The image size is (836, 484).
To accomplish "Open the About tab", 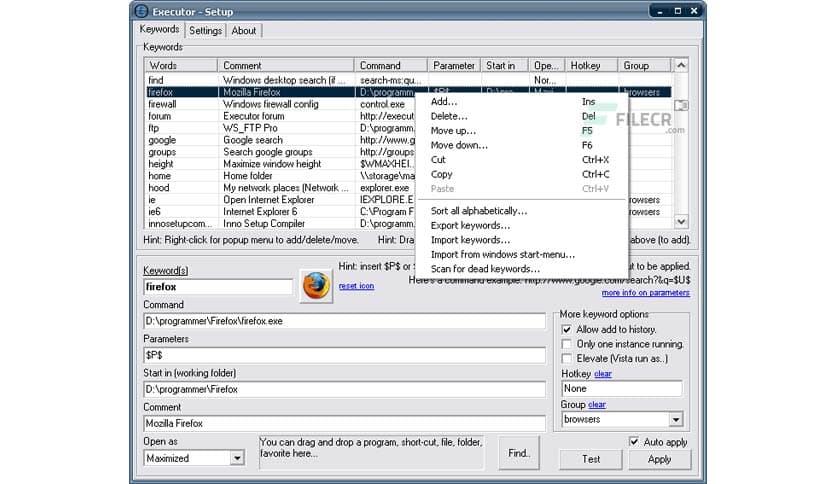I will [x=244, y=30].
